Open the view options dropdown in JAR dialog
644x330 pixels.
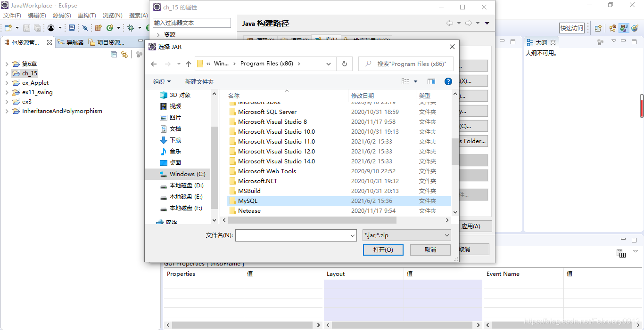[415, 81]
